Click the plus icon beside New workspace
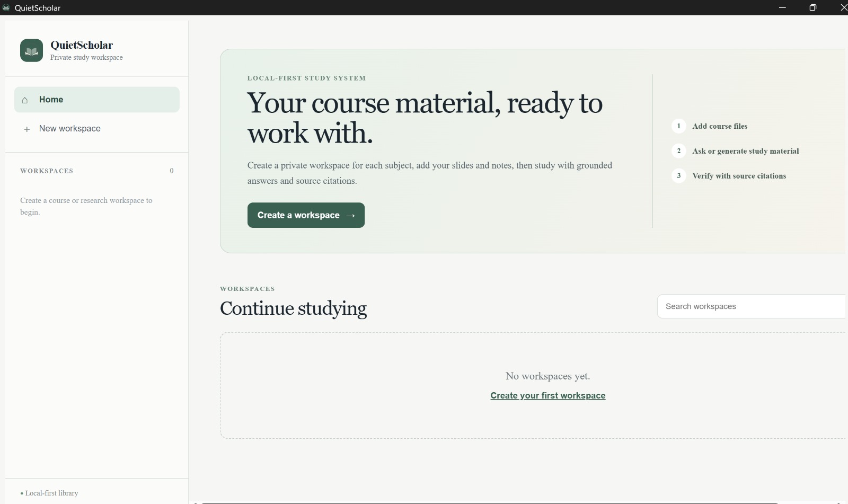Screen dimensions: 848x504 coord(26,129)
